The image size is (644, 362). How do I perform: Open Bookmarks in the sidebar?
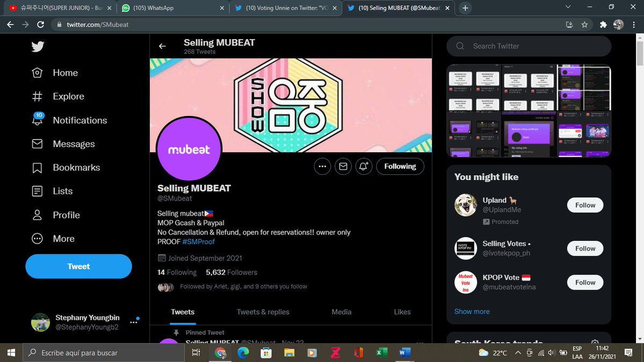click(65, 167)
